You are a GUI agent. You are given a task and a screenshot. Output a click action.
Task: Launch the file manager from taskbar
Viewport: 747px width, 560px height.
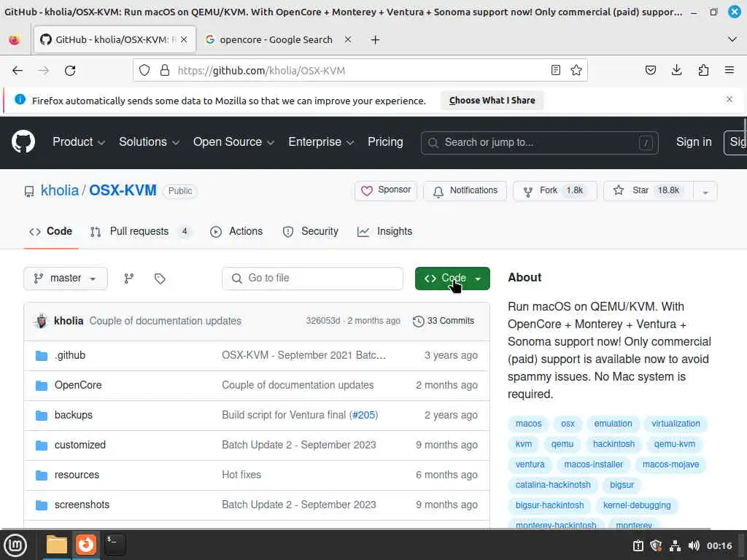(x=56, y=545)
